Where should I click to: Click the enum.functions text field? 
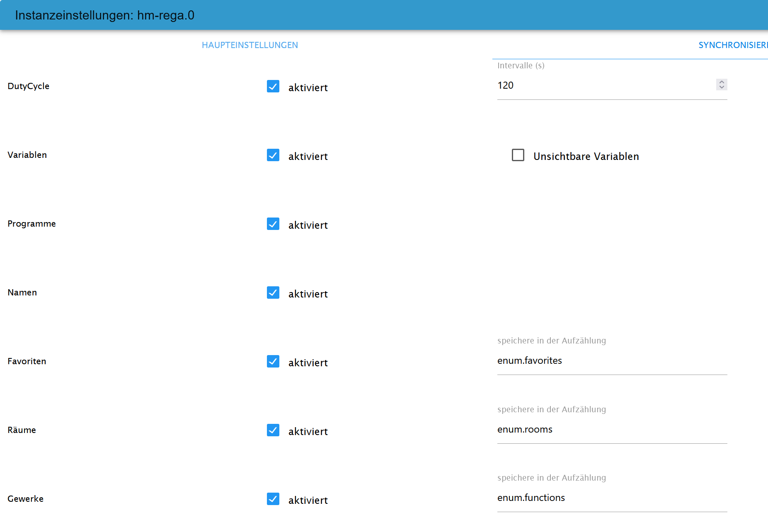coord(612,498)
